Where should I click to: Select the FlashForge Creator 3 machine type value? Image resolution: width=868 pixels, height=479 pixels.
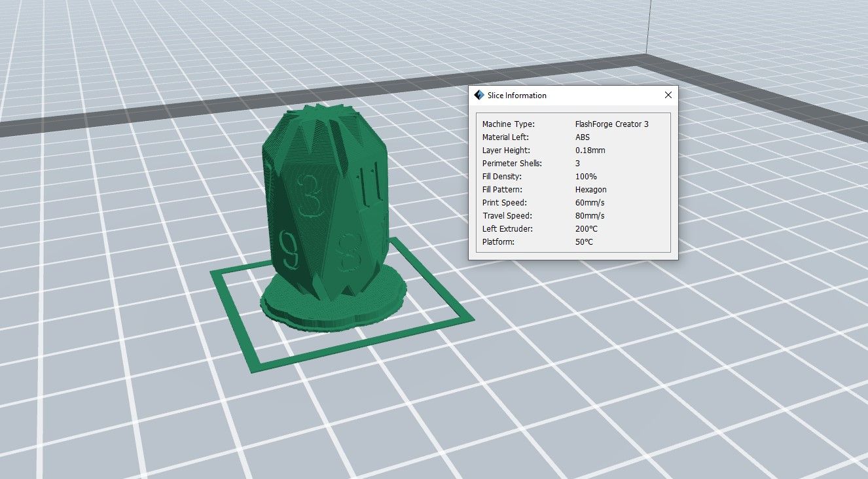coord(611,124)
